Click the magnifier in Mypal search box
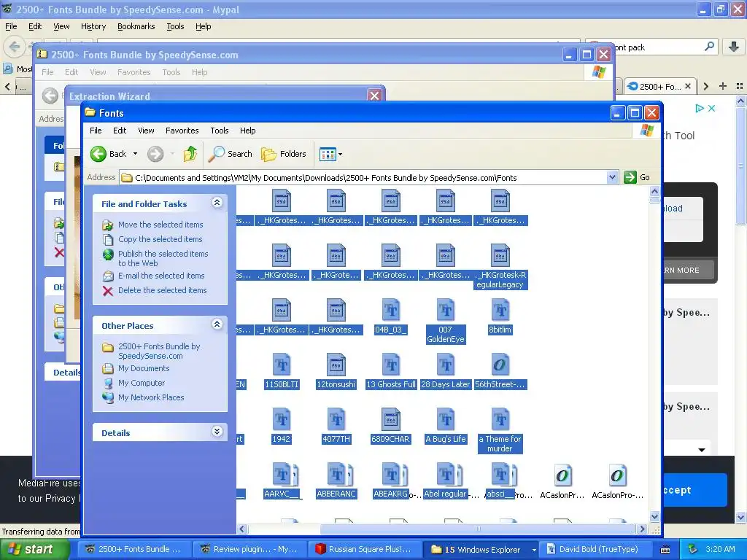Image resolution: width=747 pixels, height=560 pixels. tap(709, 47)
